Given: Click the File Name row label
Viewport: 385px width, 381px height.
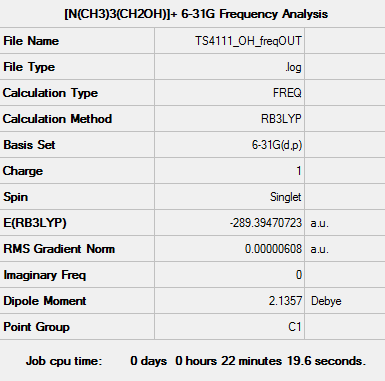Looking at the screenshot, I should 31,41.
